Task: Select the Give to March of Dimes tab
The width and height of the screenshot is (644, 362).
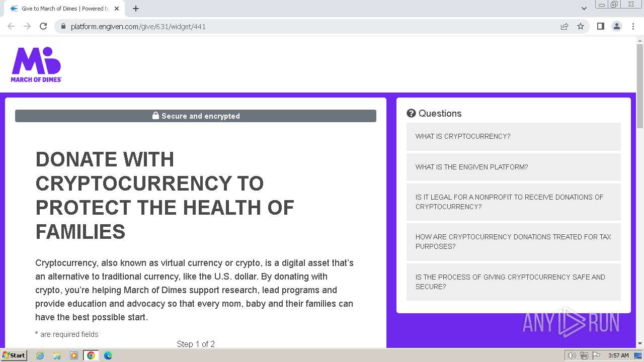Action: (64, 9)
